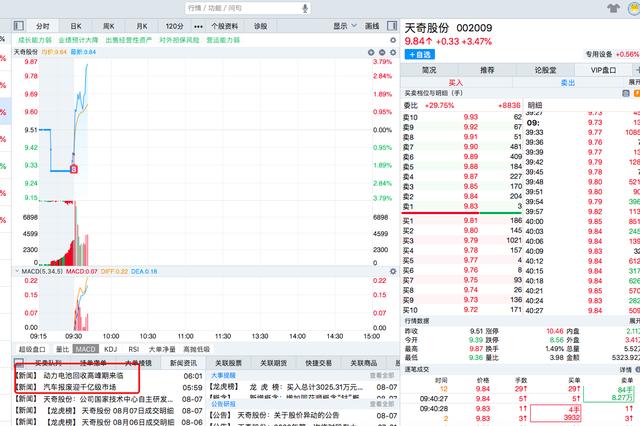
Task: Open the shirt skin theme icon
Action: [613, 8]
